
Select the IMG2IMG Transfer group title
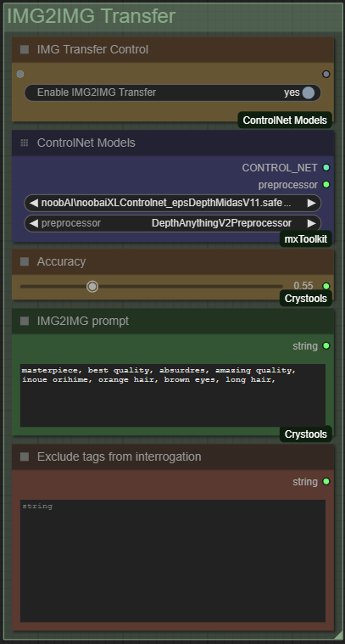tap(92, 16)
